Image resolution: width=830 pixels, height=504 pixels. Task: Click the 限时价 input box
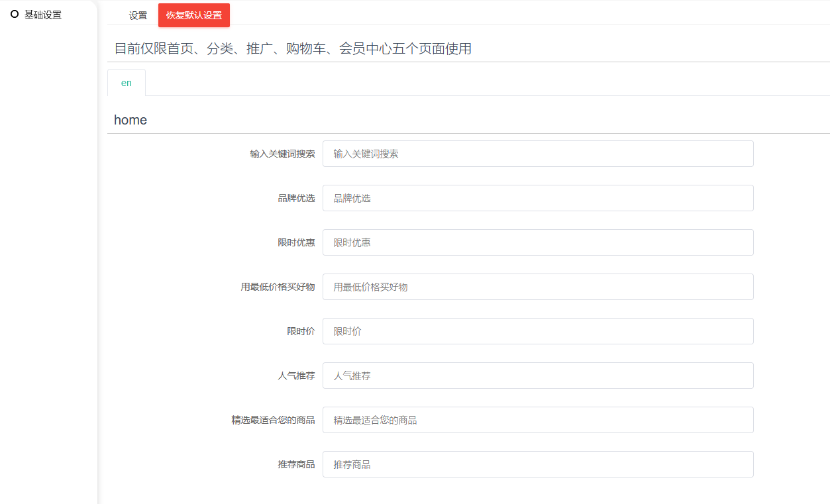pyautogui.click(x=537, y=331)
